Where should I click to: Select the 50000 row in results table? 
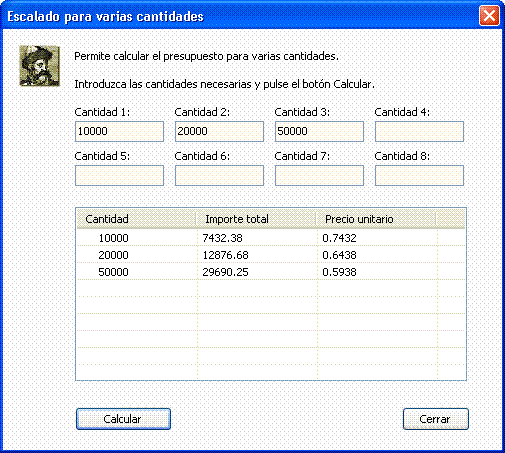pos(271,272)
